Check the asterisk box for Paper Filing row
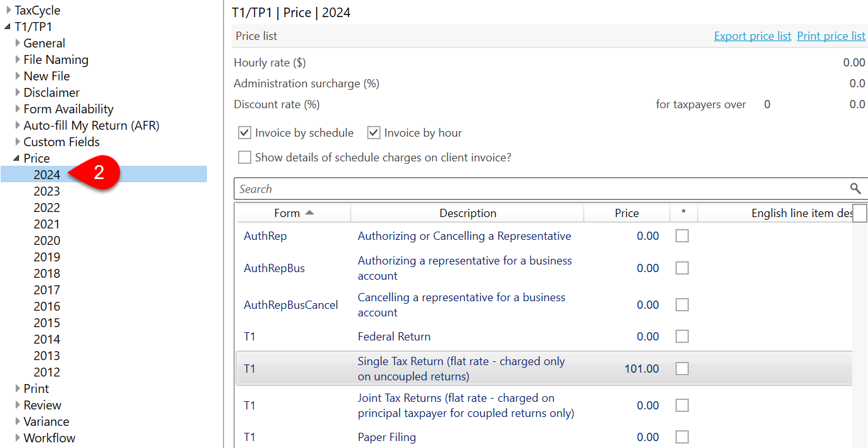868x448 pixels. pos(682,437)
